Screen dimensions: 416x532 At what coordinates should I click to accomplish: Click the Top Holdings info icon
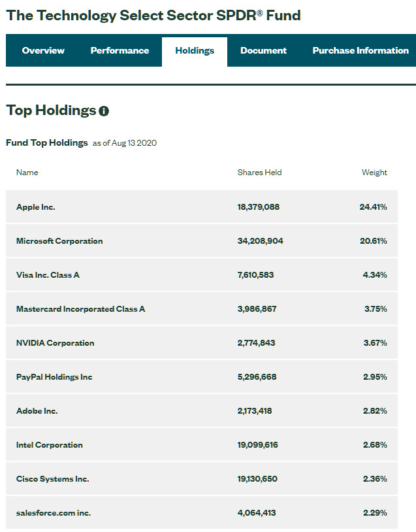click(x=104, y=111)
